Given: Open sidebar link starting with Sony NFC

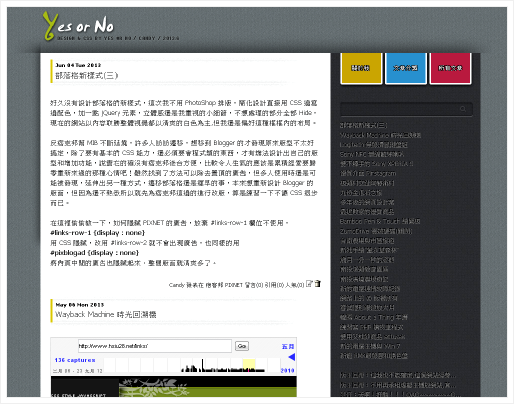Looking at the screenshot, I should coord(372,154).
